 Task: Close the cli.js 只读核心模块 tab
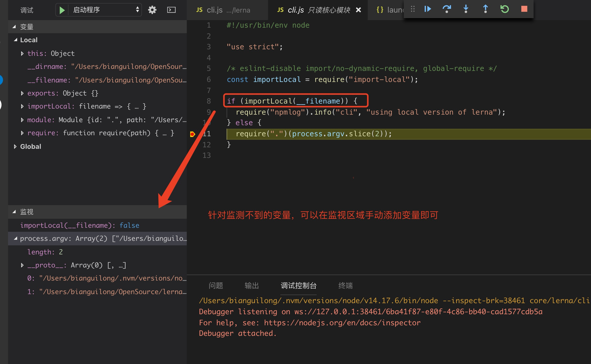click(358, 10)
